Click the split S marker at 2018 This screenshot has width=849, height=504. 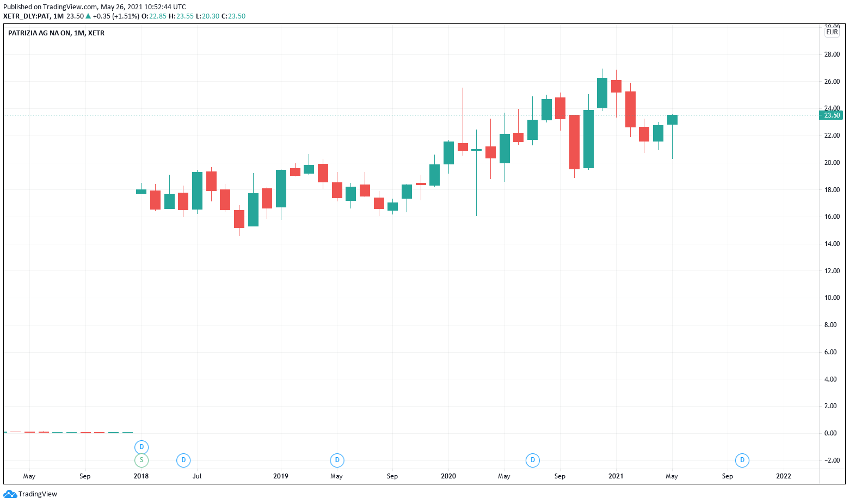pyautogui.click(x=141, y=460)
